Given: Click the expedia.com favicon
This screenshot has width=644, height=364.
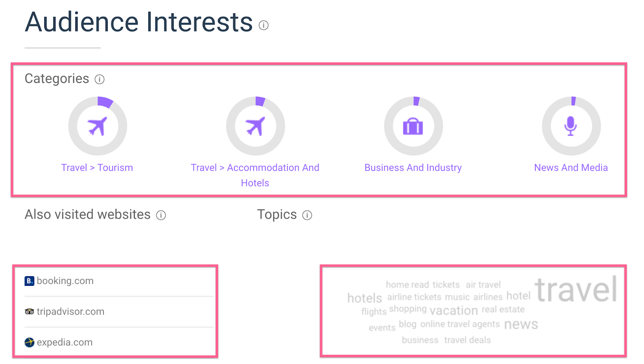Looking at the screenshot, I should 29,342.
